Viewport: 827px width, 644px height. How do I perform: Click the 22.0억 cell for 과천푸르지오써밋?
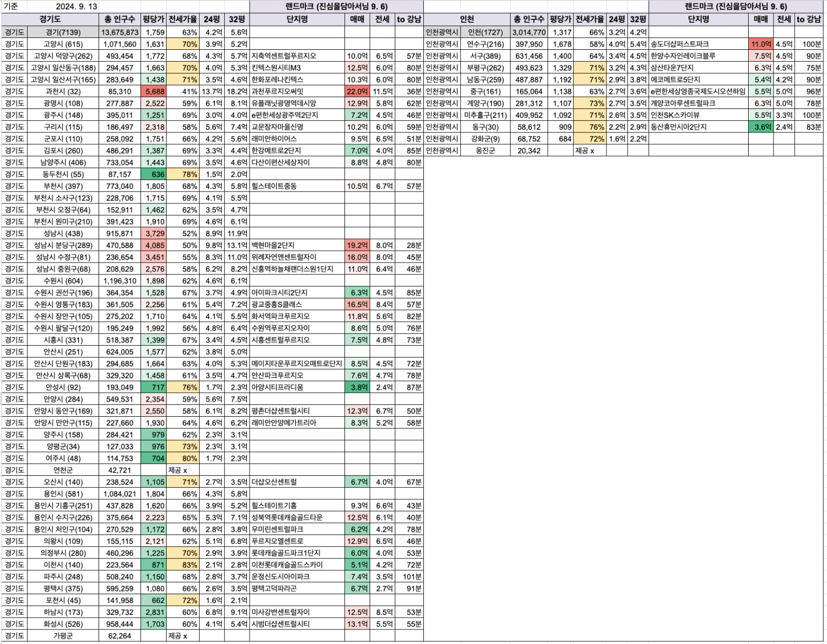point(357,91)
